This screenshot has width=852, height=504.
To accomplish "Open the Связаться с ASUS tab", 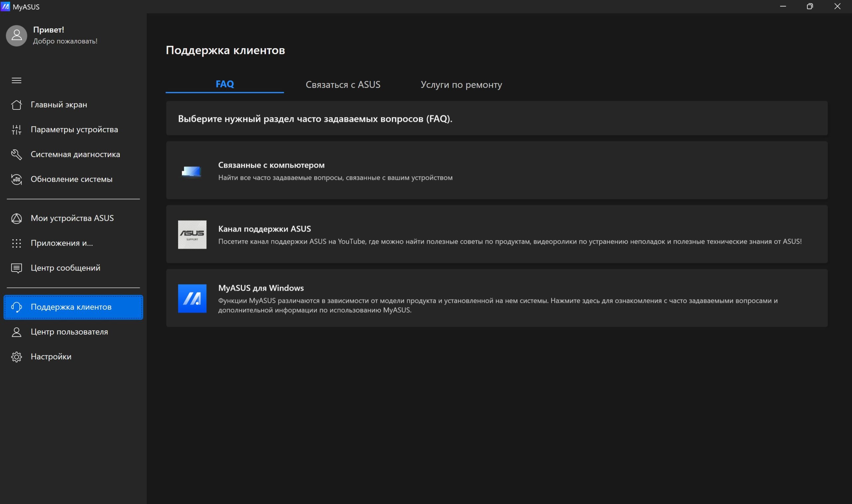I will 343,84.
